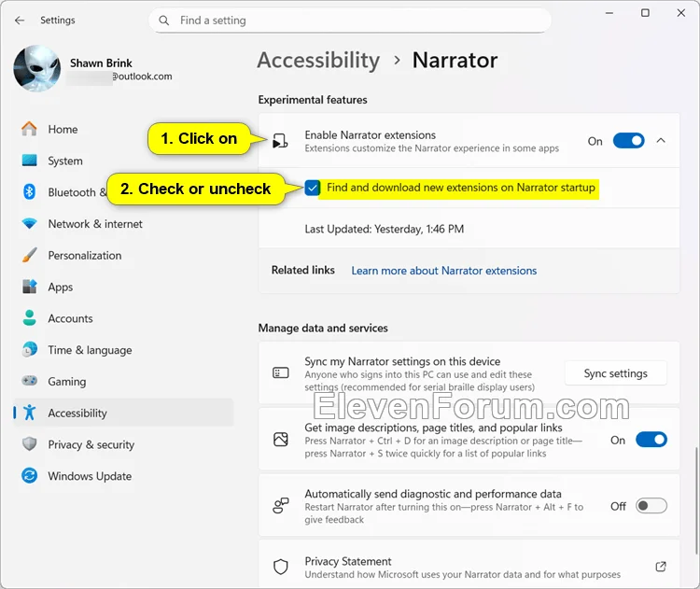Open Learn more about Narrator extensions link
700x589 pixels.
(x=443, y=271)
